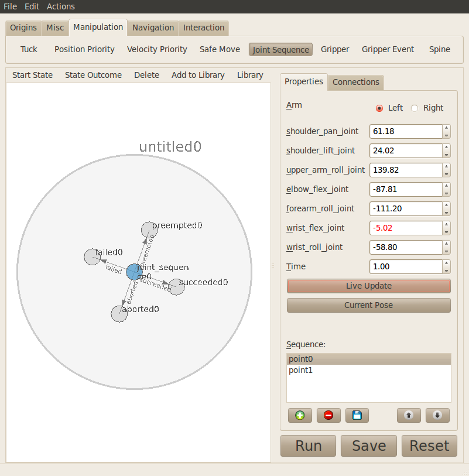The height and width of the screenshot is (476, 469).
Task: Select the Right arm radio button
Action: pyautogui.click(x=415, y=108)
